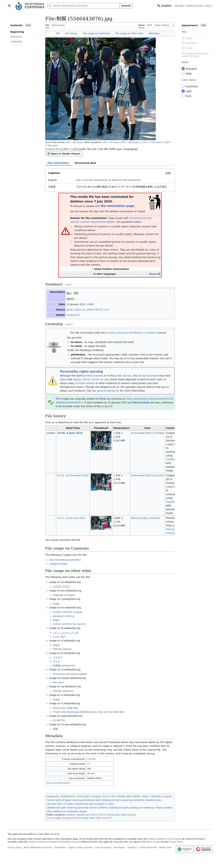Open the Arashiyama category link

coord(68,796)
